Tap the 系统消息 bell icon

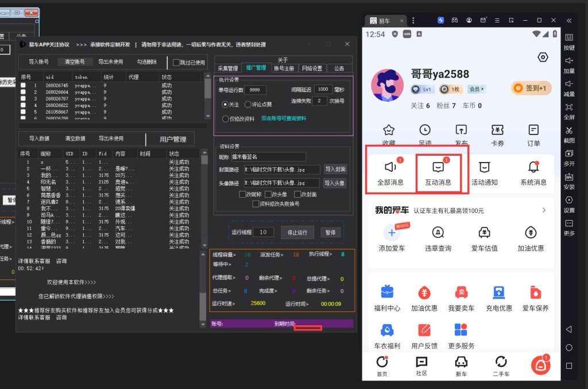pos(533,167)
